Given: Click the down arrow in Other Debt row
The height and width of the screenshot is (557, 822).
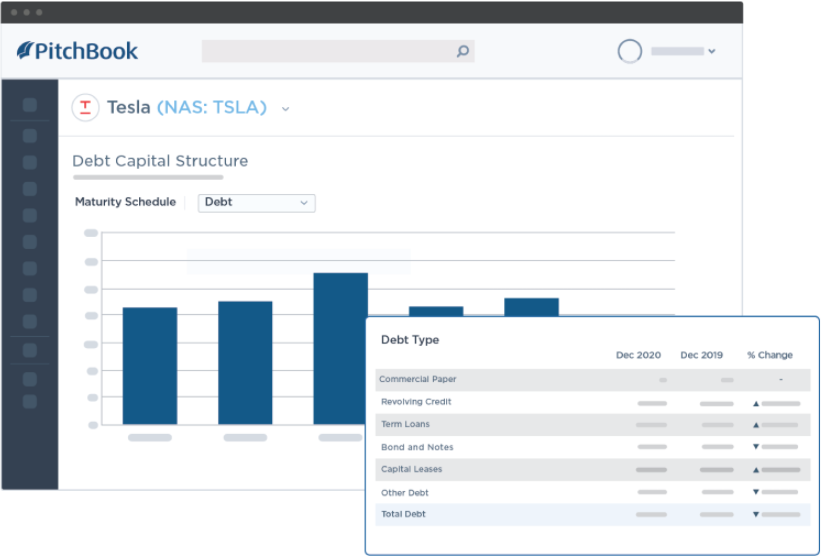Looking at the screenshot, I should click(x=756, y=492).
